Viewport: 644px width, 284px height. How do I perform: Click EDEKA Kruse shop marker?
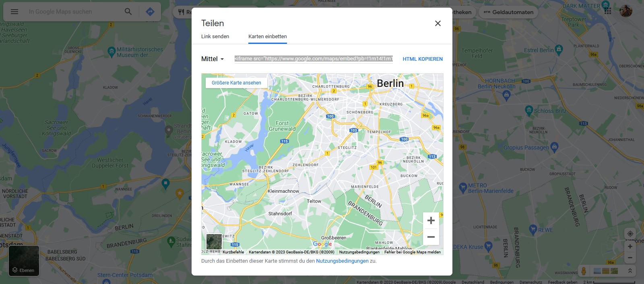pyautogui.click(x=488, y=246)
